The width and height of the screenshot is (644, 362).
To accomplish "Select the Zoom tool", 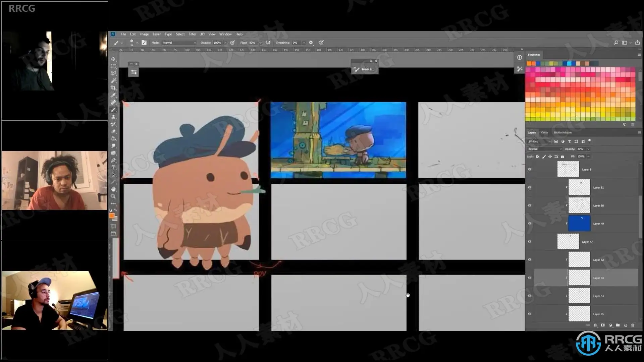I will pyautogui.click(x=113, y=196).
